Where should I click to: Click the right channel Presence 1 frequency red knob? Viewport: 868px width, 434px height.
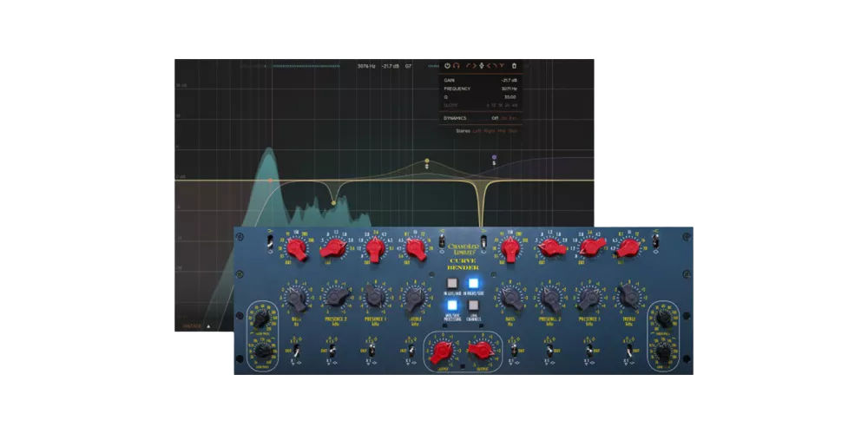click(x=592, y=247)
